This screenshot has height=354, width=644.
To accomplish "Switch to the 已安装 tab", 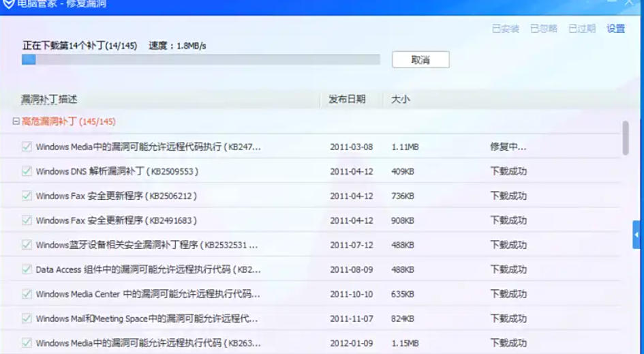I will pyautogui.click(x=505, y=29).
